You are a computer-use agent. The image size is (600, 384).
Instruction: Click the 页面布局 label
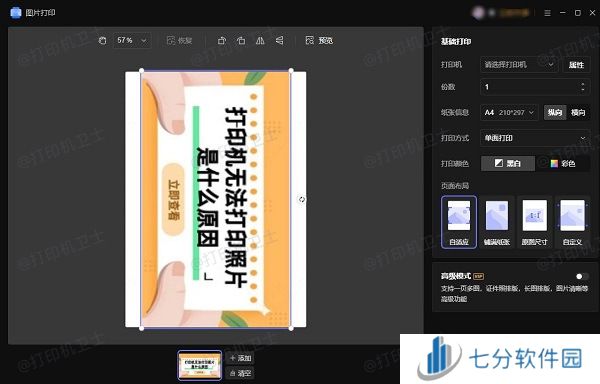click(x=455, y=186)
